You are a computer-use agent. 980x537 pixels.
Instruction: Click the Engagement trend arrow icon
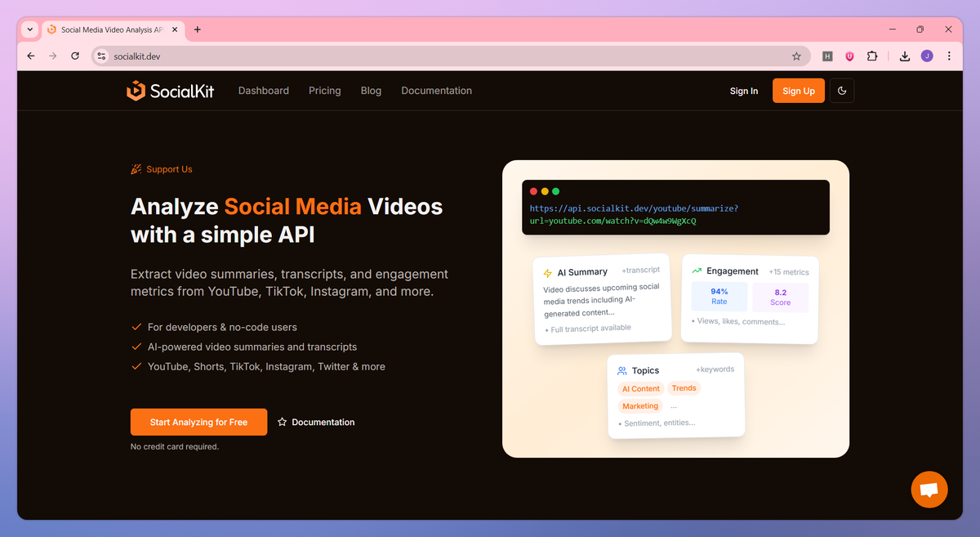(x=697, y=271)
